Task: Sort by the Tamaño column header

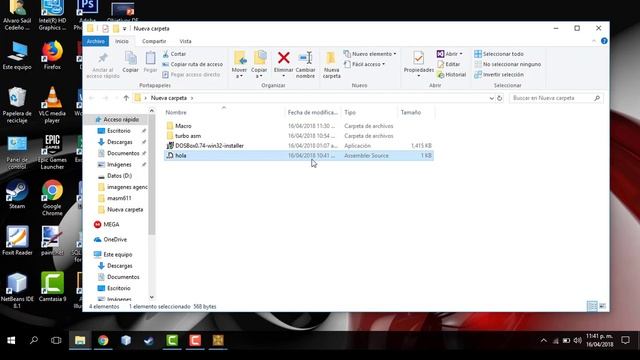Action: 416,112
